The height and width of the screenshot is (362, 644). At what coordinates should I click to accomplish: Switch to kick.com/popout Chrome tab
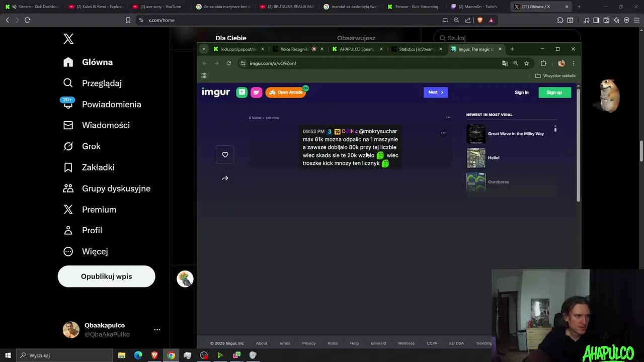click(238, 49)
